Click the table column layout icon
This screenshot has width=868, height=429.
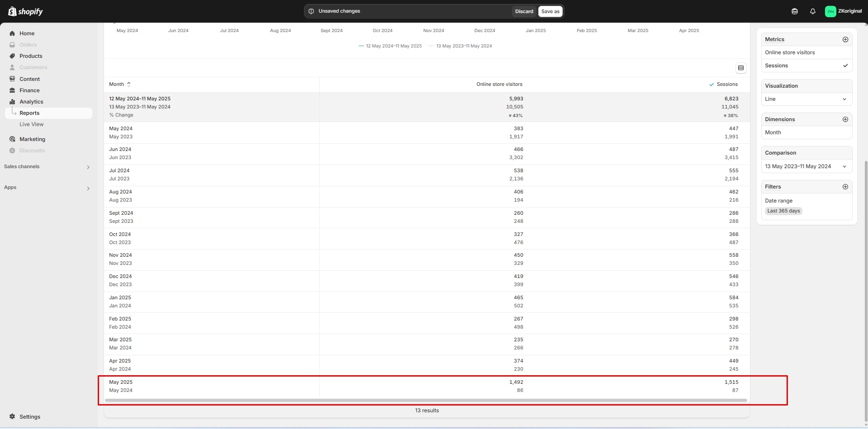click(740, 68)
